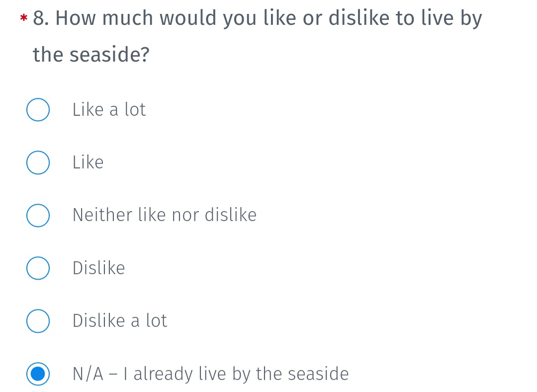Screen dimensions: 537x392
Task: Click the question number '8.'
Action: (x=41, y=18)
